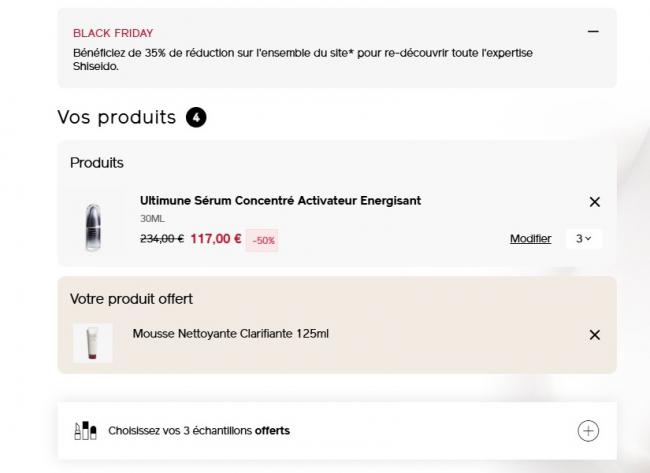The height and width of the screenshot is (473, 650).
Task: Click the product count badge showing 4
Action: tap(196, 118)
